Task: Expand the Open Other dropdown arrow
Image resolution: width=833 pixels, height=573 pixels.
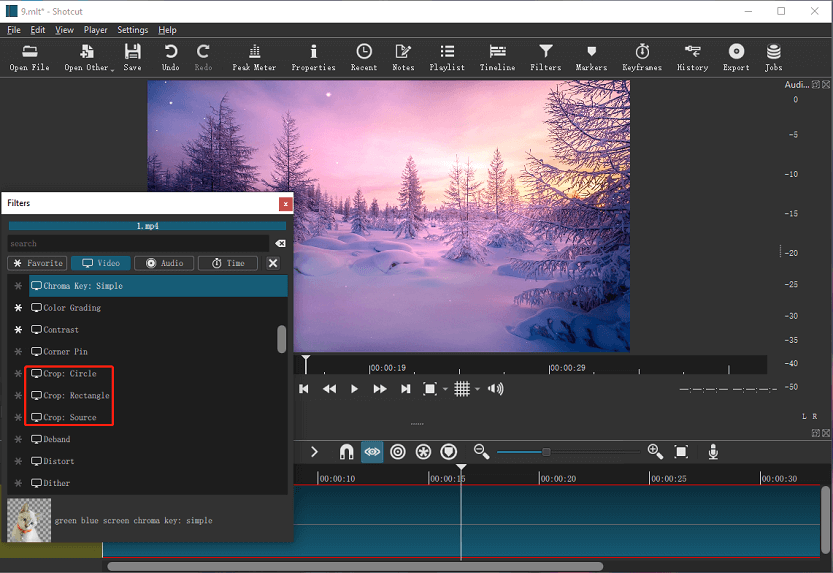Action: coord(112,69)
